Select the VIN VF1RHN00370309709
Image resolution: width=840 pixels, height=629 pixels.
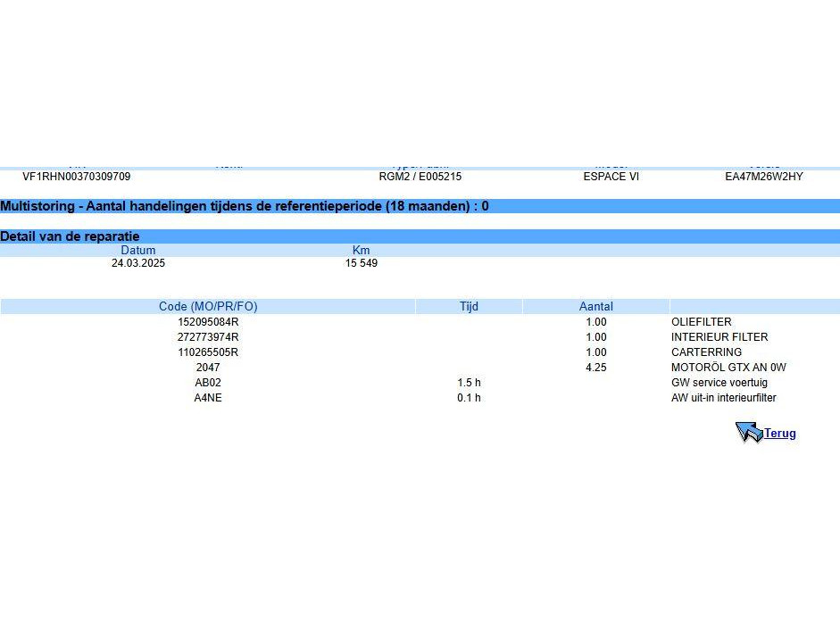[x=76, y=177]
